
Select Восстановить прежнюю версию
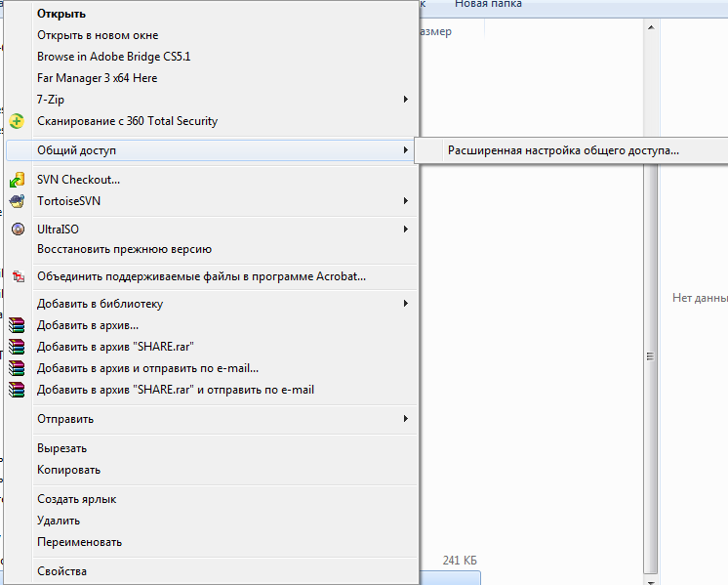tap(211, 249)
